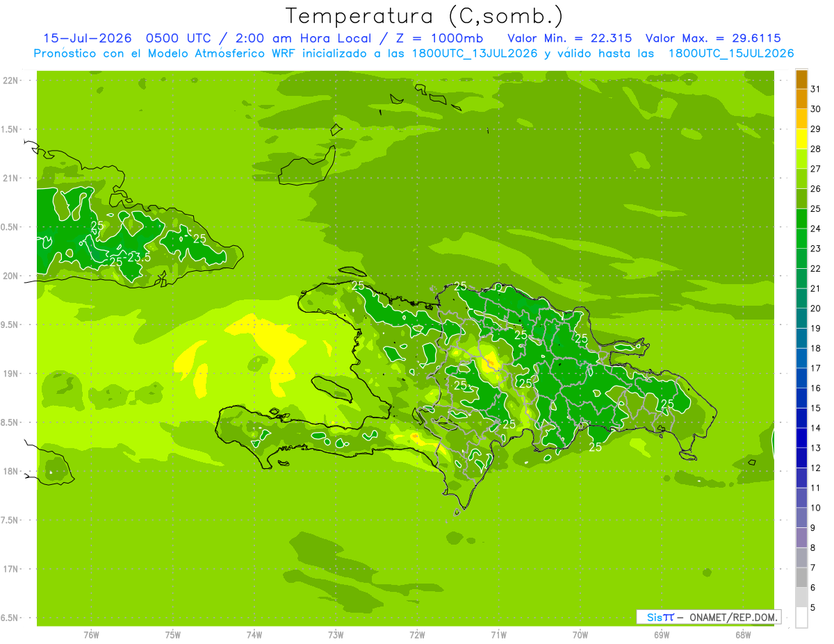Click the '21N' latitude label

click(10, 179)
